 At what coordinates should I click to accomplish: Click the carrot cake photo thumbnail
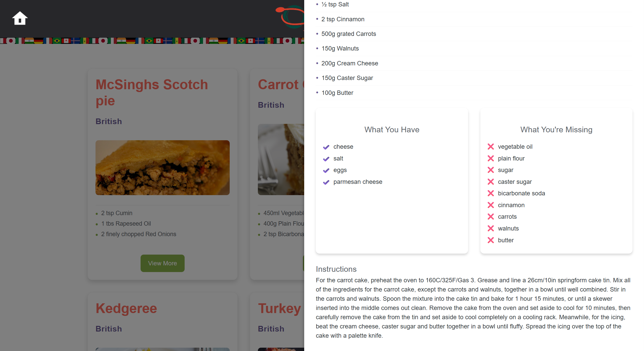point(281,159)
